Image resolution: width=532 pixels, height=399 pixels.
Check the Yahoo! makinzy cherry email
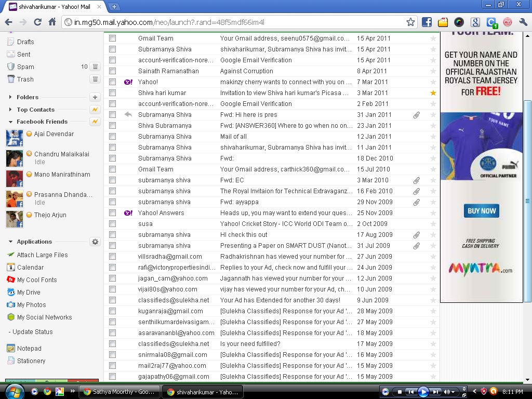(x=112, y=82)
